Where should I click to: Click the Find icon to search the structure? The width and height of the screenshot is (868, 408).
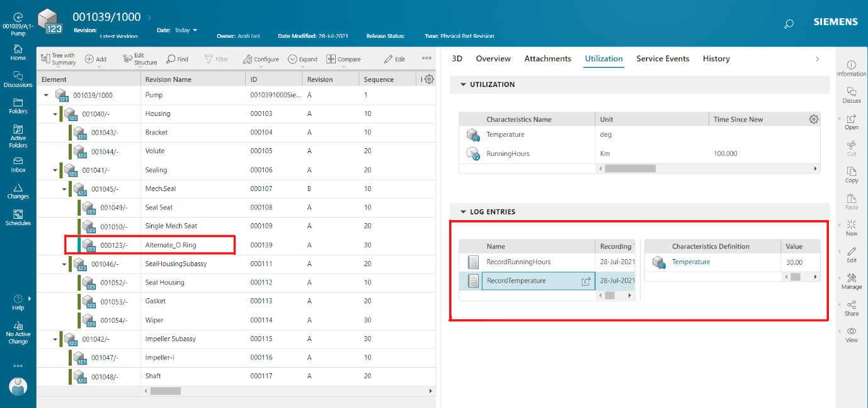coord(177,58)
